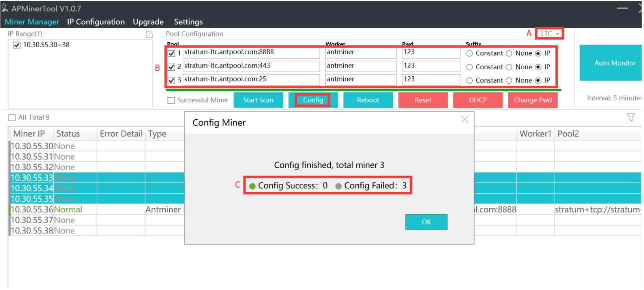Screen dimensions: 644x290
Task: Click the Interval: 5 minutes label
Action: (x=614, y=98)
